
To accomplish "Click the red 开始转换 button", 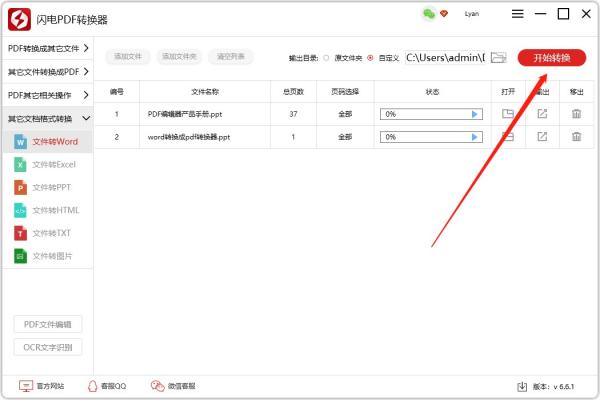I will click(551, 58).
